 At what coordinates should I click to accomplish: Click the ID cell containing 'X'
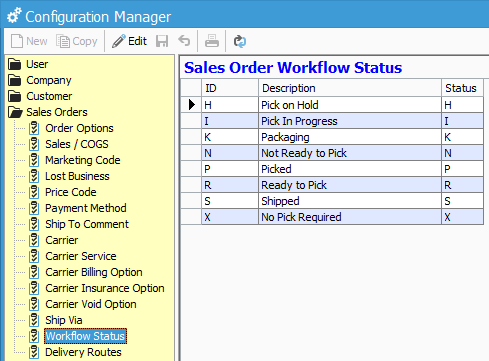coord(230,217)
